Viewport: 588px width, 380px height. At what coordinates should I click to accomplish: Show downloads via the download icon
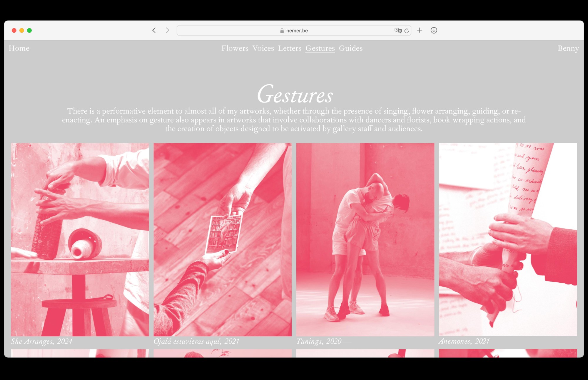[434, 30]
